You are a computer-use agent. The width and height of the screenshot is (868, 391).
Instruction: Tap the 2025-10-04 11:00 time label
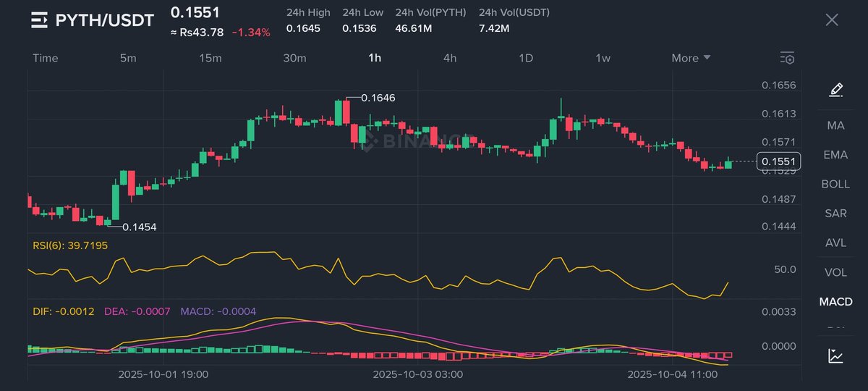point(673,374)
